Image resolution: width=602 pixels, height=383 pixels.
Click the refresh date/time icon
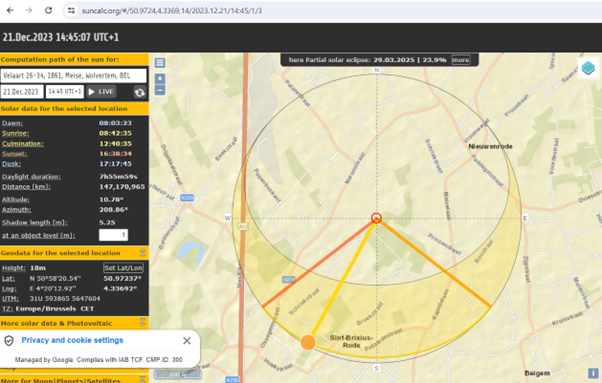pos(139,92)
